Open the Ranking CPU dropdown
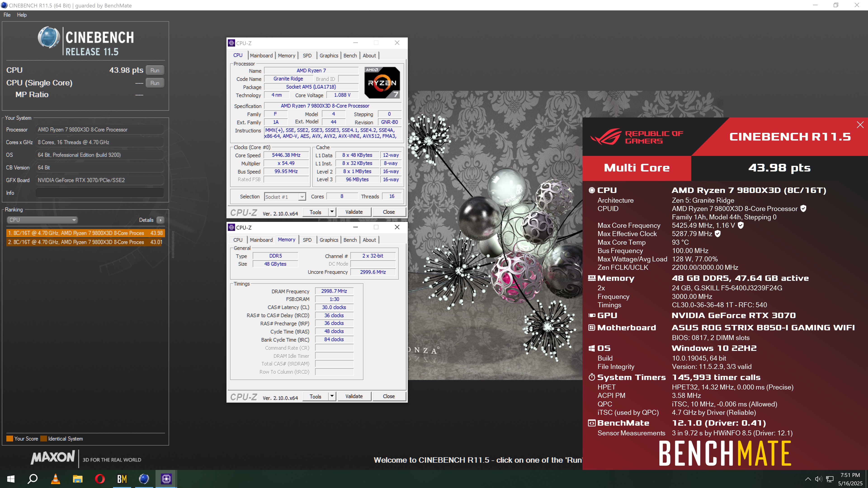 point(42,220)
